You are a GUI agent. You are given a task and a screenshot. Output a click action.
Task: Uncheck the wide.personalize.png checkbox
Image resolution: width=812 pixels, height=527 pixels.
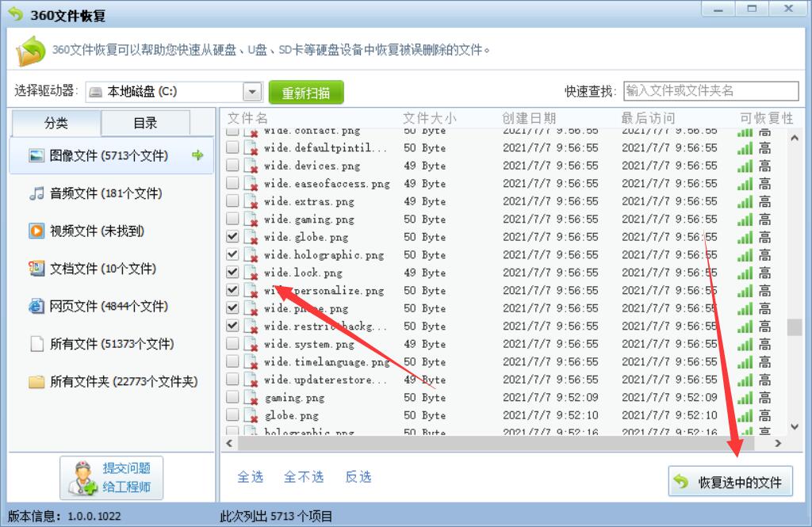pyautogui.click(x=232, y=290)
